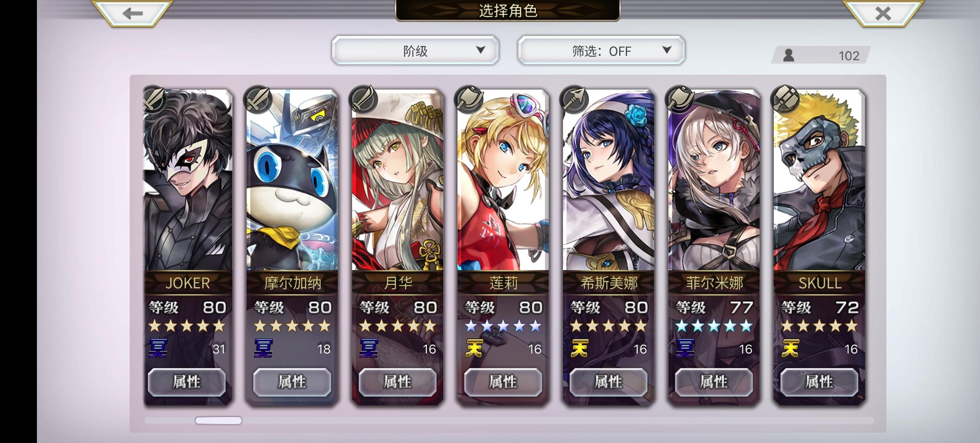Open the 阶级 sort dropdown
The image size is (980, 443).
(x=415, y=50)
